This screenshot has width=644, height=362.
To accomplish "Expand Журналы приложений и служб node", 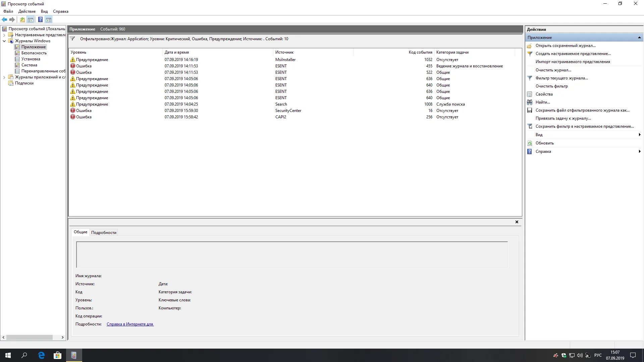I will click(4, 77).
